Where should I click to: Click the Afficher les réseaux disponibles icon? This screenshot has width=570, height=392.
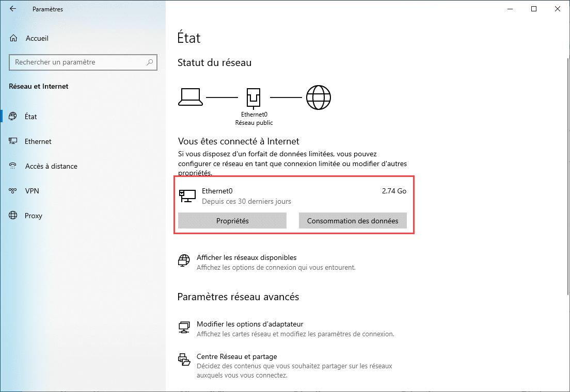[x=184, y=260]
